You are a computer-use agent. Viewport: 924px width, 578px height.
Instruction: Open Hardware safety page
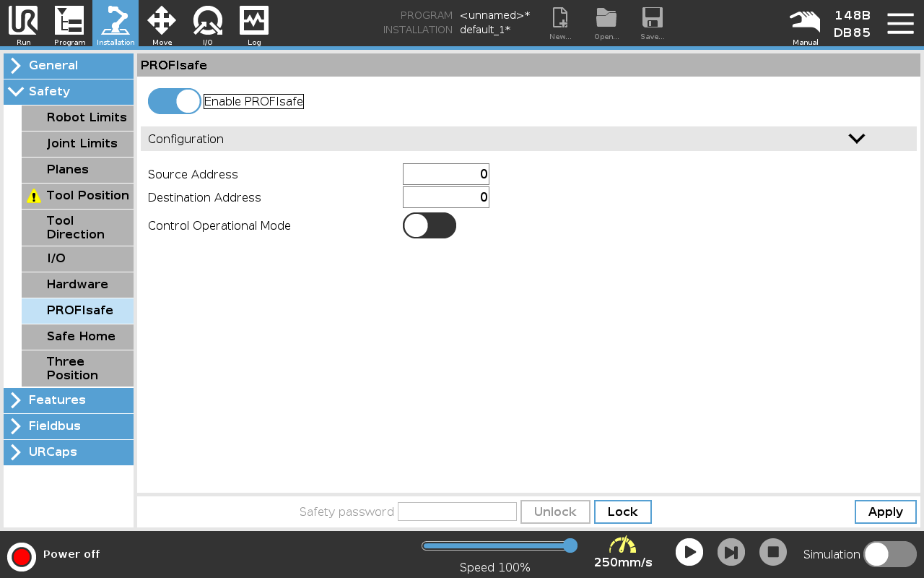77,285
